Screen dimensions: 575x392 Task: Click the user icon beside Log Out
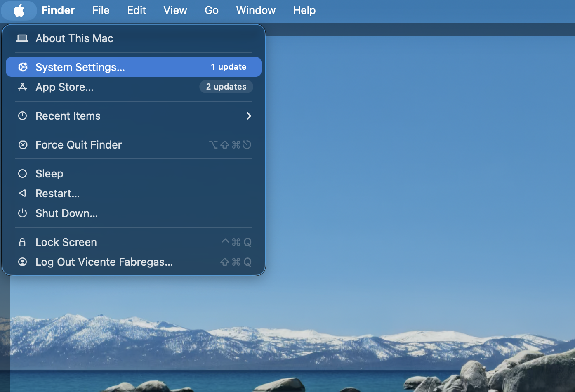point(23,262)
